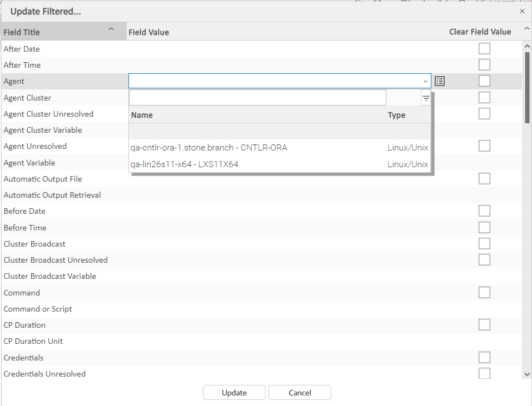This screenshot has width=532, height=406.
Task: Click the vertical scrollbar thumb
Action: pyautogui.click(x=527, y=86)
